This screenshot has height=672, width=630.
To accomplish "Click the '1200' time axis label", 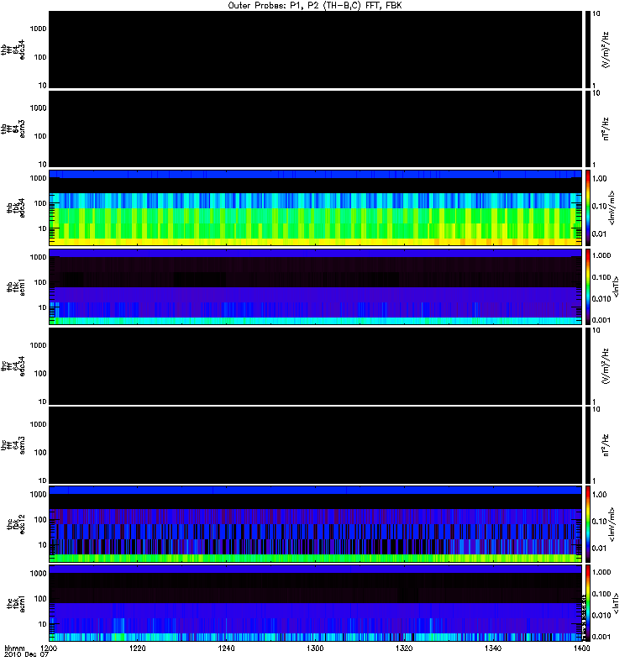I will pos(49,648).
